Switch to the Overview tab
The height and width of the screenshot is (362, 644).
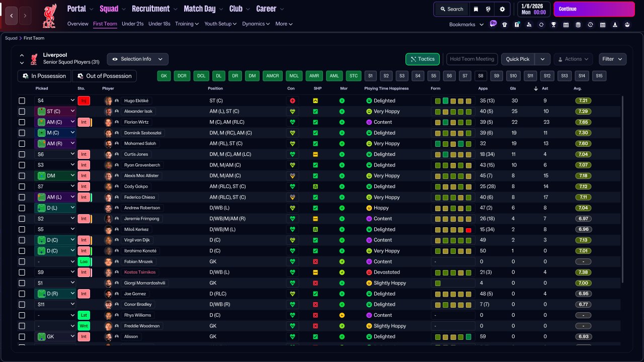pos(78,24)
